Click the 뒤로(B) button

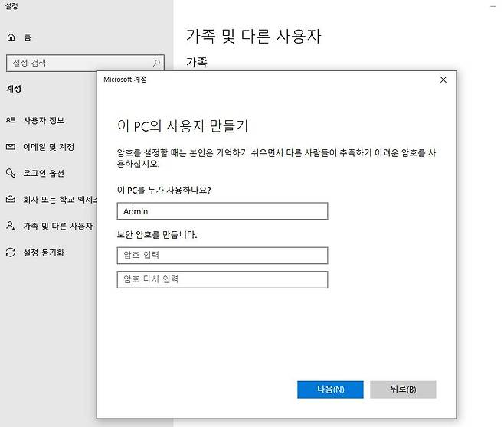[x=403, y=390]
